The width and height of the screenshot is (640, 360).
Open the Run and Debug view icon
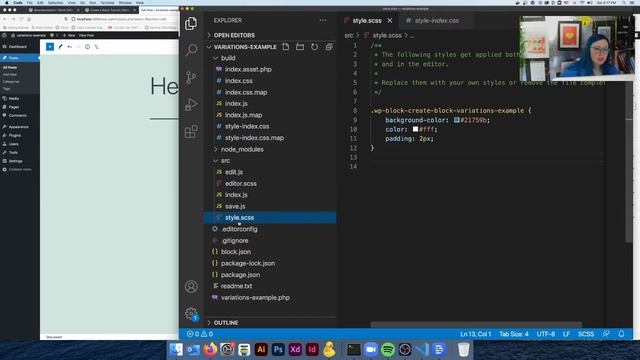coord(191,104)
